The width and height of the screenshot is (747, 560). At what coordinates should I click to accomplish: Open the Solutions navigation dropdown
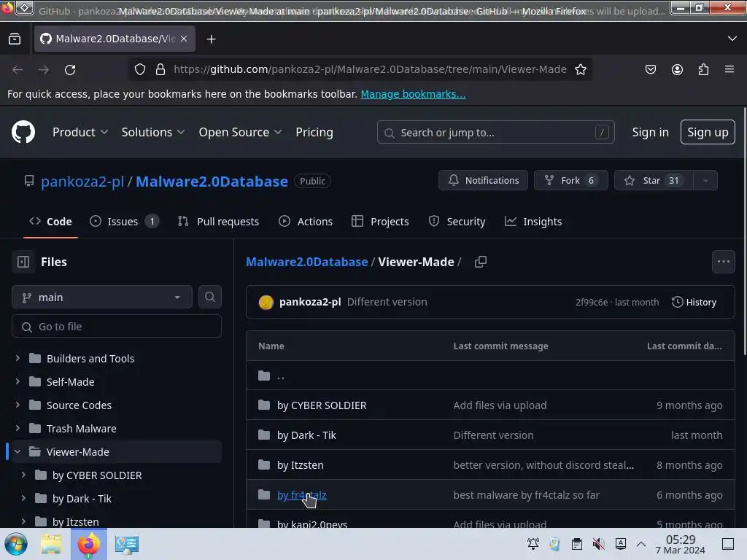[153, 132]
